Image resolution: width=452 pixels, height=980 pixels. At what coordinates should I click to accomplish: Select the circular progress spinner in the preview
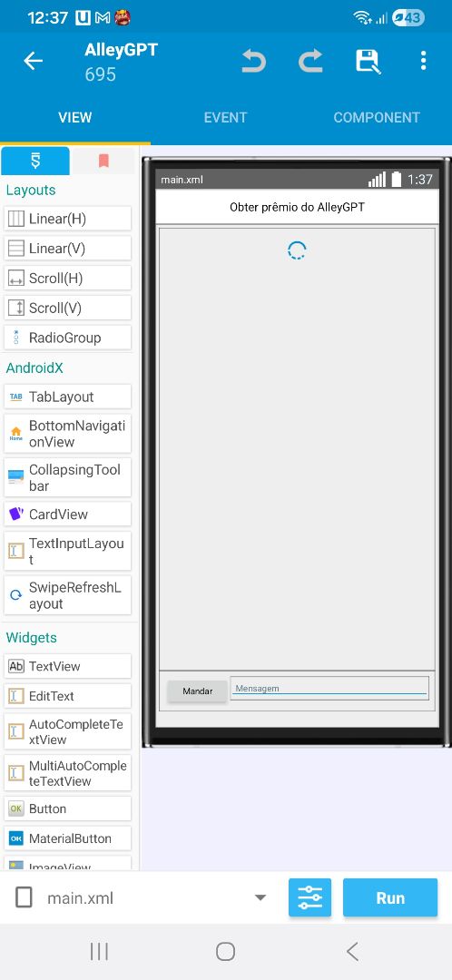click(x=296, y=250)
